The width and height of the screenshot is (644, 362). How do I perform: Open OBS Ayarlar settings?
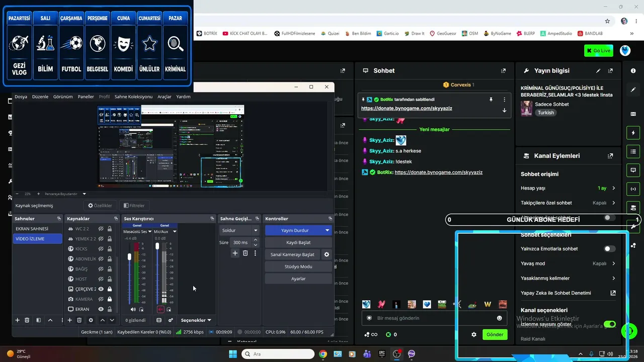(298, 279)
